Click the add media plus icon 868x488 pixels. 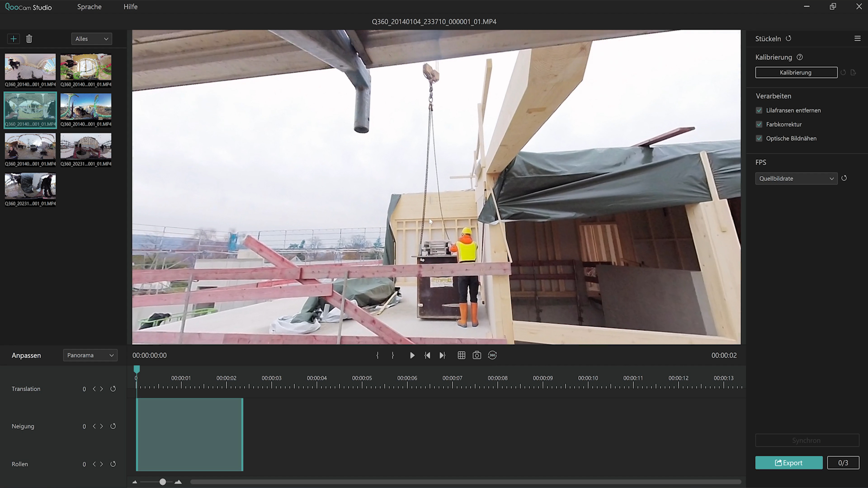coord(14,39)
